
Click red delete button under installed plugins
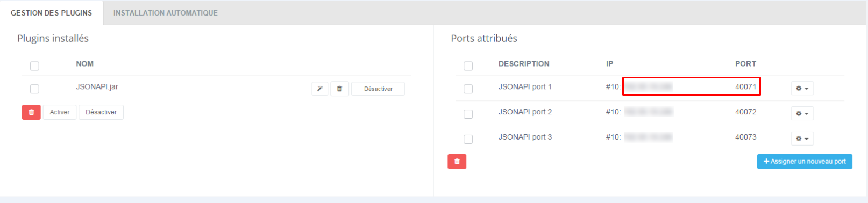(31, 112)
